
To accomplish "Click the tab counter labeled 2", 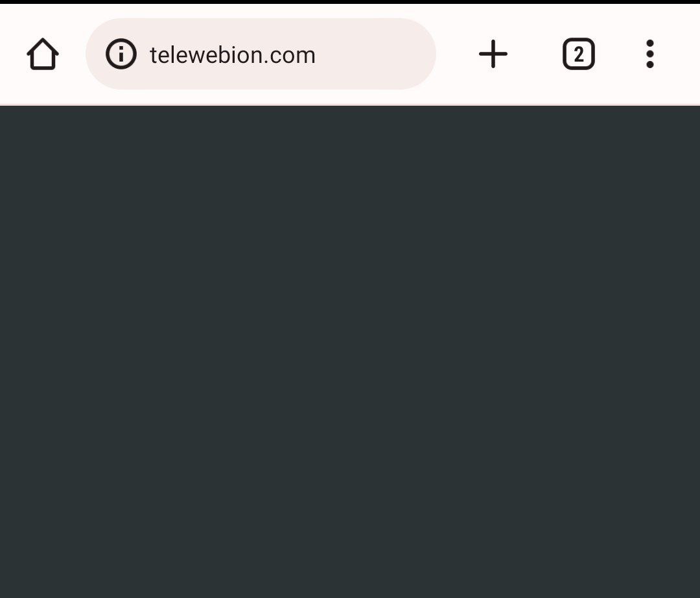I will click(x=579, y=54).
